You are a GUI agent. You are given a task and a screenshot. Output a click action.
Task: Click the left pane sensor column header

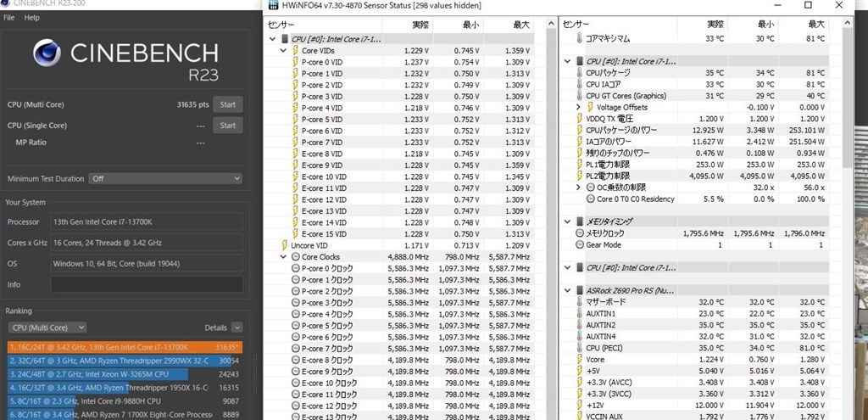pyautogui.click(x=323, y=25)
